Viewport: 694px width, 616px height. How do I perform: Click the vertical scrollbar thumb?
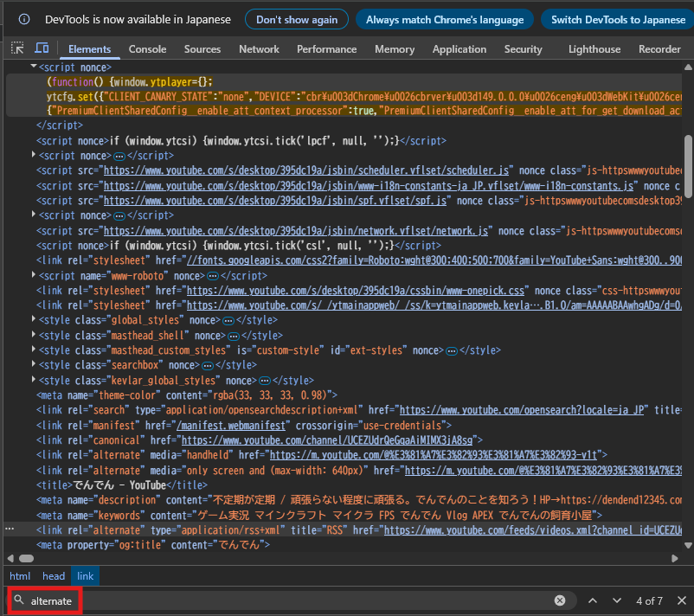click(688, 166)
